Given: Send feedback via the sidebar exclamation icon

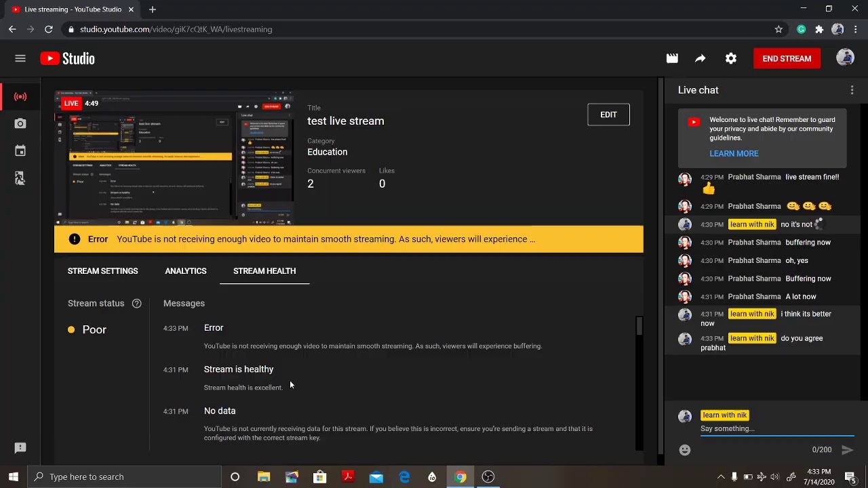Looking at the screenshot, I should click(20, 447).
